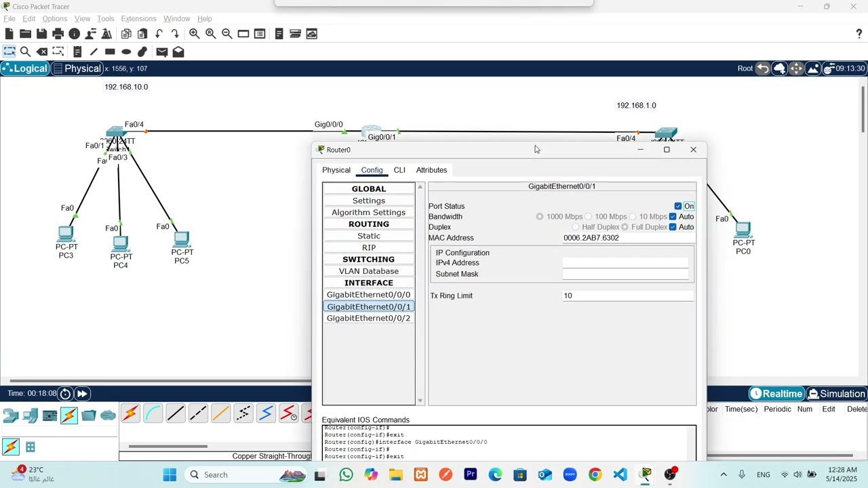The width and height of the screenshot is (868, 488).
Task: Select the Place Note tool
Action: coord(77,52)
